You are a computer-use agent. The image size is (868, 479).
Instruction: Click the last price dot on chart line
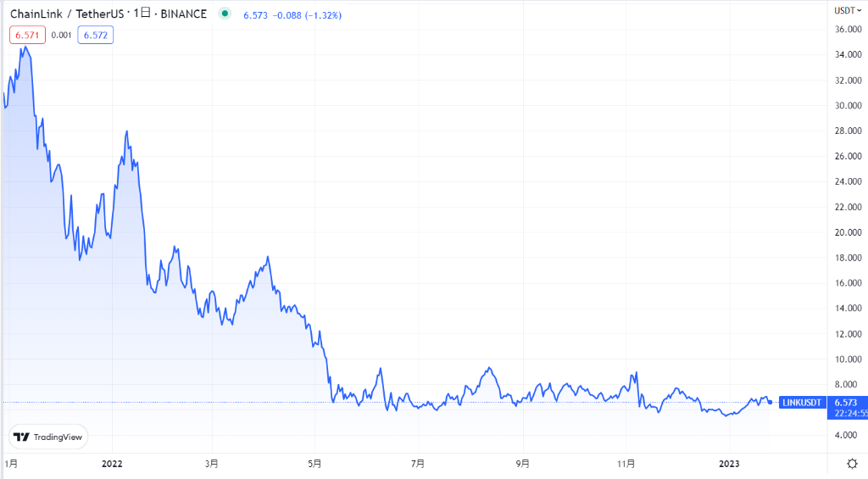click(x=770, y=402)
